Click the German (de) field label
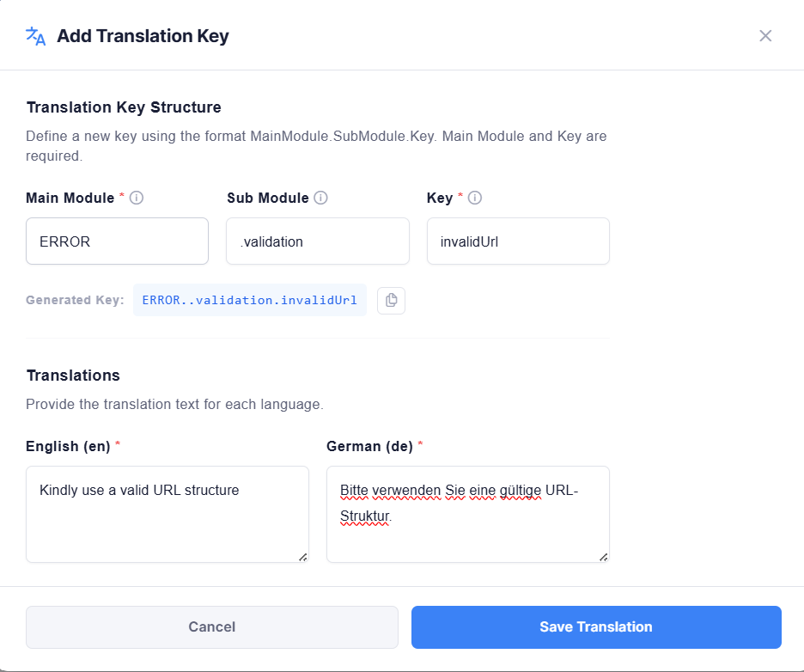 tap(369, 446)
